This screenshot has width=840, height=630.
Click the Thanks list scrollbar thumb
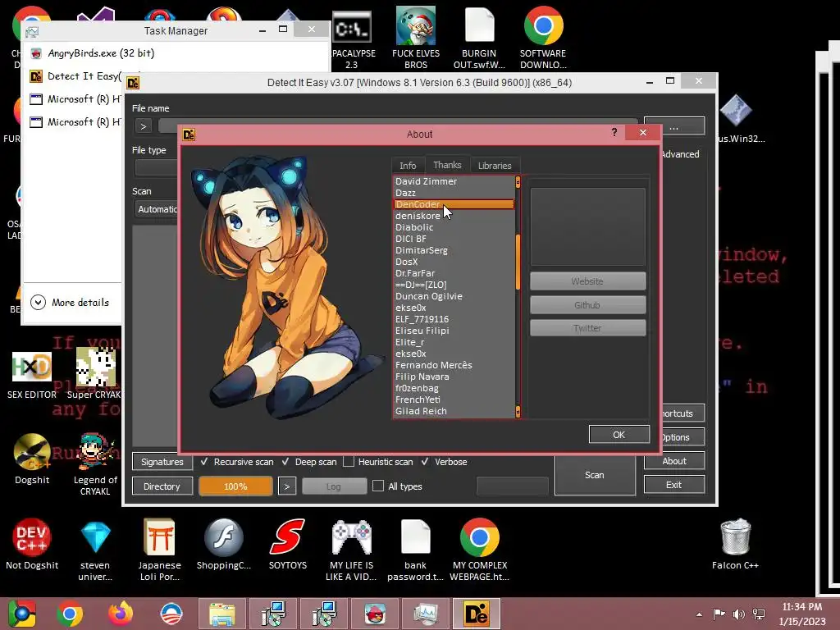click(x=518, y=262)
